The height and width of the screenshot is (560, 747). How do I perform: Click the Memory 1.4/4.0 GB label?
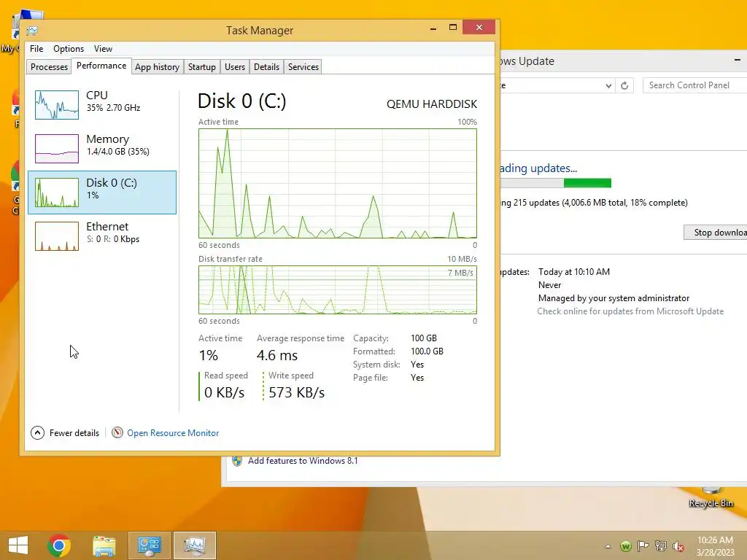pyautogui.click(x=117, y=145)
